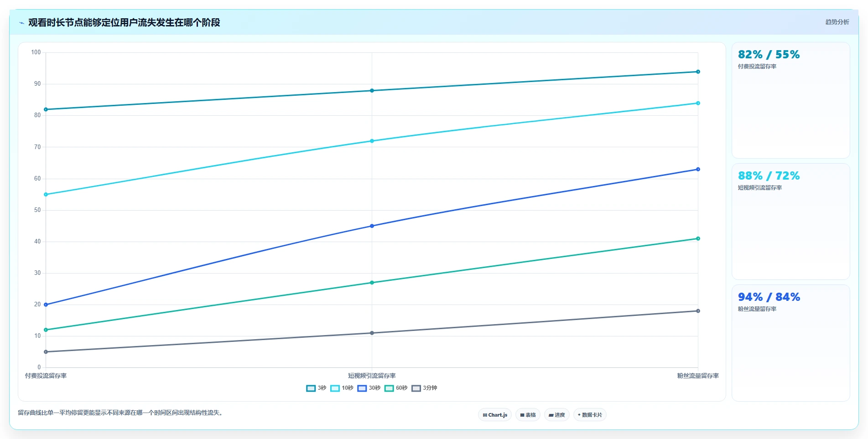Click the card caption 付费投流留存率
Screen dimensions: 868x439
pyautogui.click(x=757, y=67)
